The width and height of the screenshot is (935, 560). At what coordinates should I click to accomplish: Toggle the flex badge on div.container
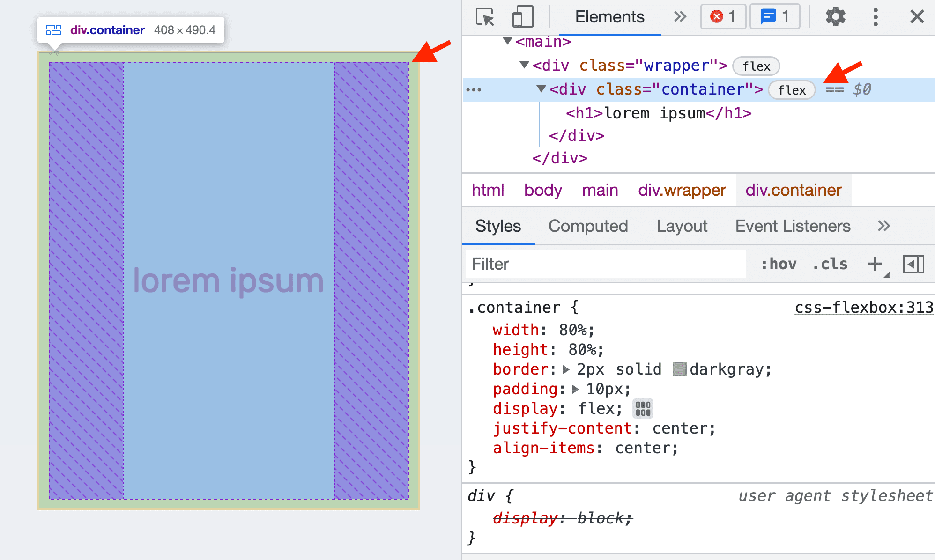tap(792, 89)
